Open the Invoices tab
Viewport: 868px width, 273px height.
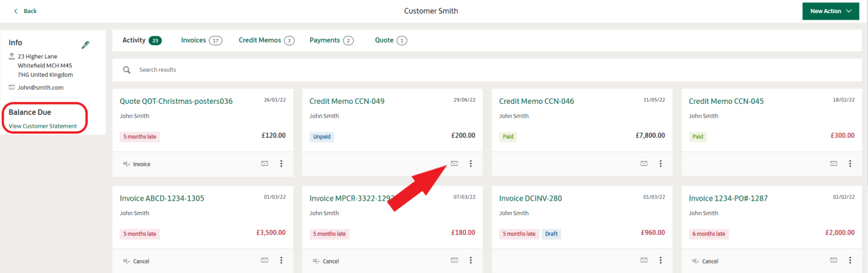(201, 40)
